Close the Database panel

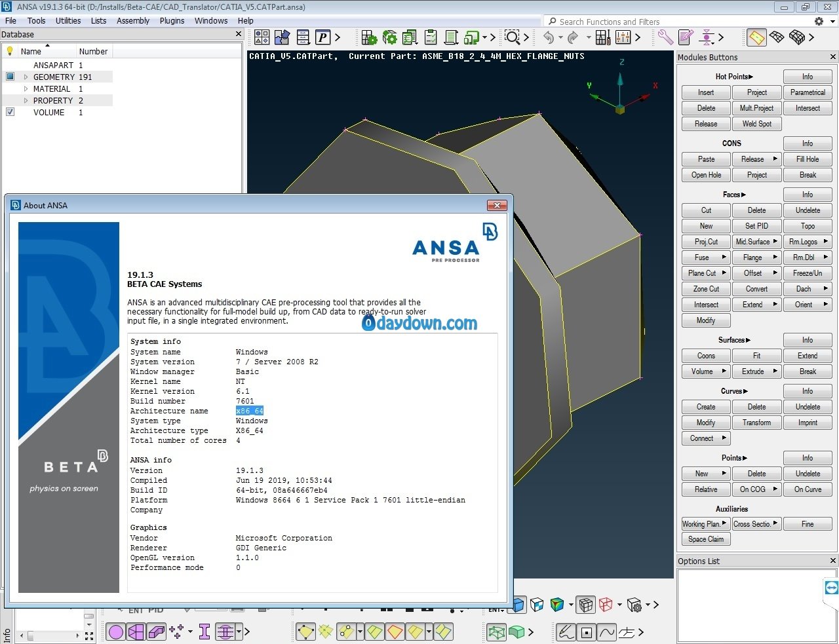click(239, 34)
